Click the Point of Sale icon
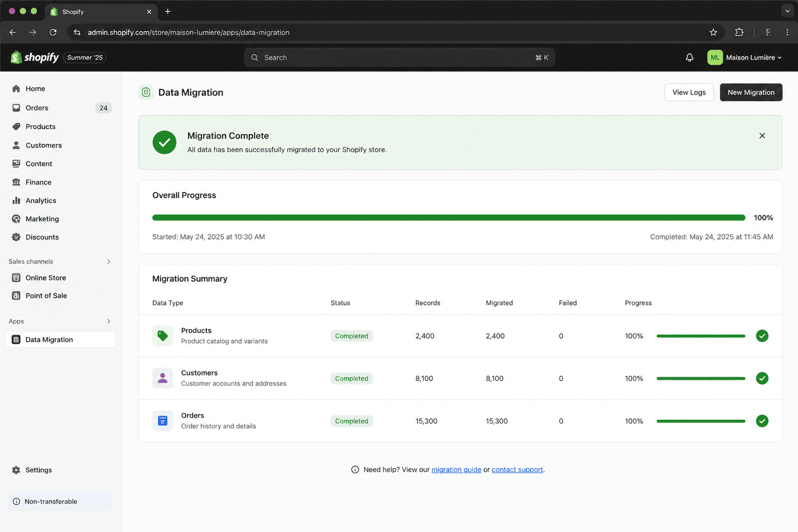Image resolution: width=798 pixels, height=532 pixels. point(16,296)
